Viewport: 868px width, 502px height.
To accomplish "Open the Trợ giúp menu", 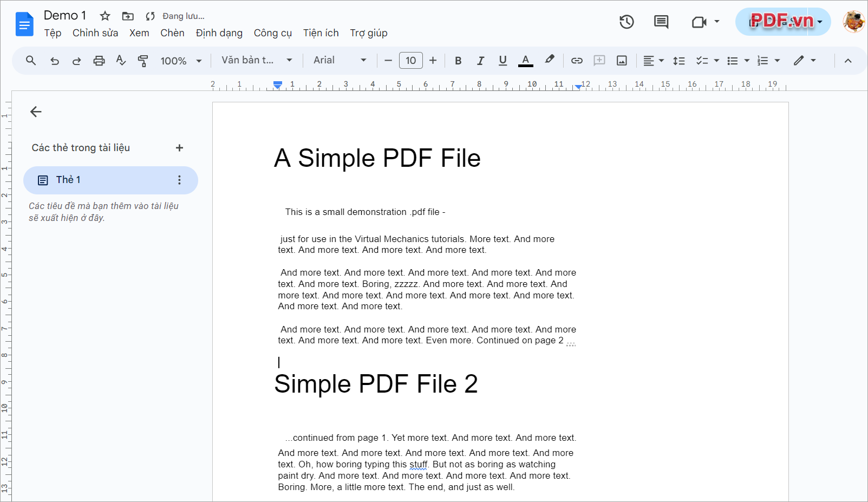I will click(x=369, y=33).
